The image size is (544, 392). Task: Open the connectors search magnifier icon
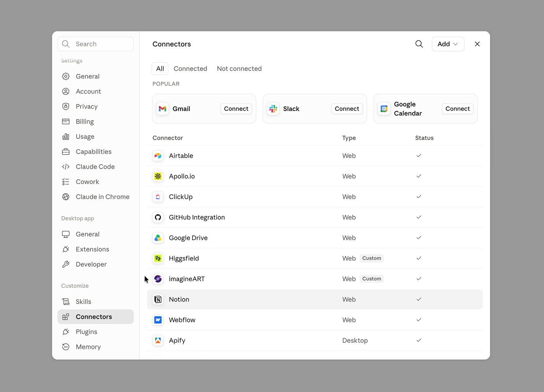tap(419, 44)
